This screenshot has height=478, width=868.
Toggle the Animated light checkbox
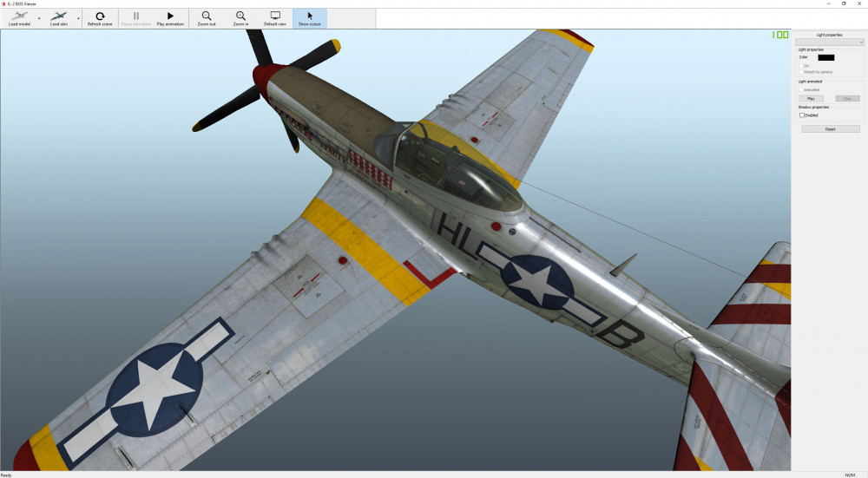[801, 88]
